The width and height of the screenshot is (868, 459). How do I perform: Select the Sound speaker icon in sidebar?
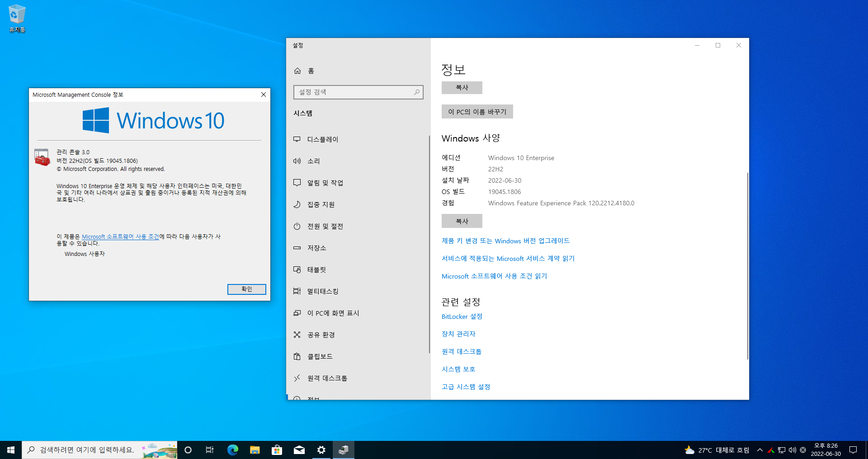point(297,161)
